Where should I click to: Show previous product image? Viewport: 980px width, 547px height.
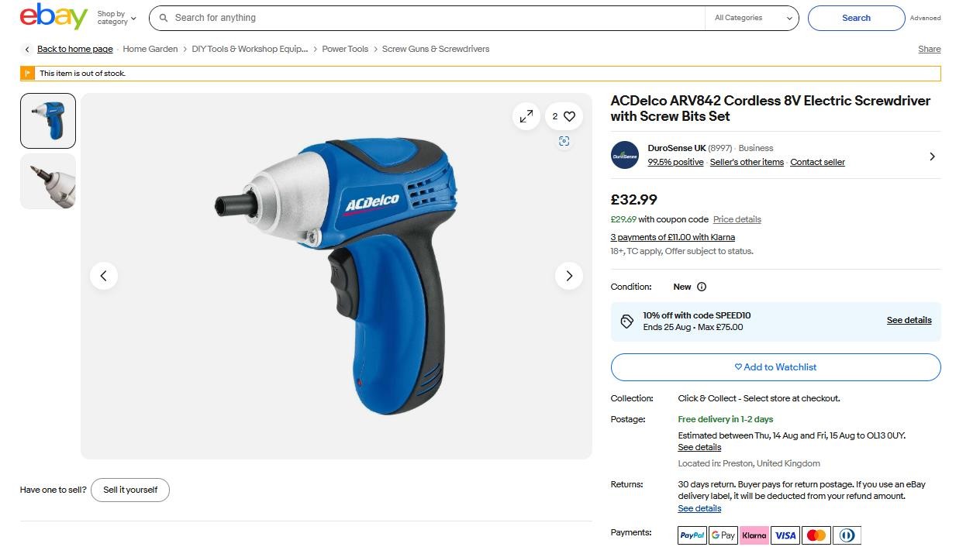104,276
